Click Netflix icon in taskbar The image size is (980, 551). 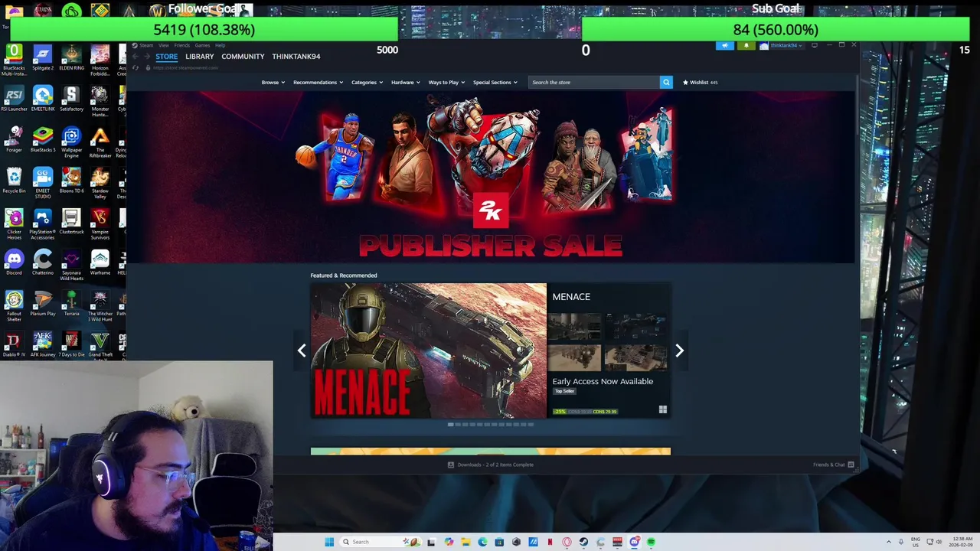coord(550,542)
